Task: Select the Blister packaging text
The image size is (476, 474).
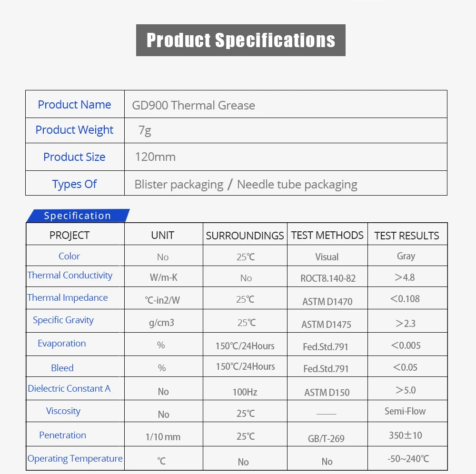Action: (x=179, y=185)
